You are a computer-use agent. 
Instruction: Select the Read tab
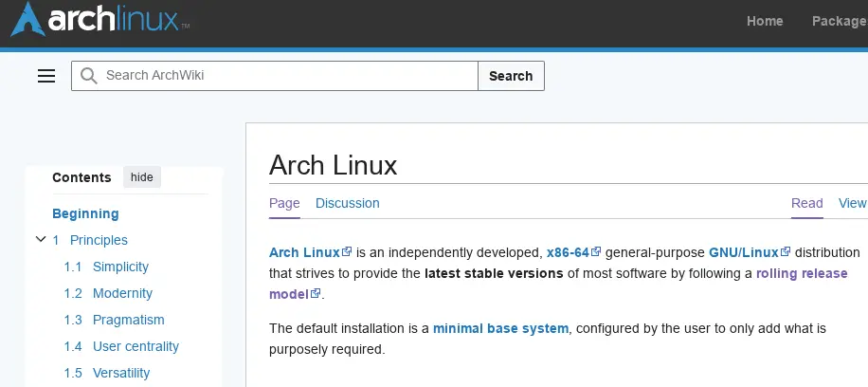pos(807,203)
